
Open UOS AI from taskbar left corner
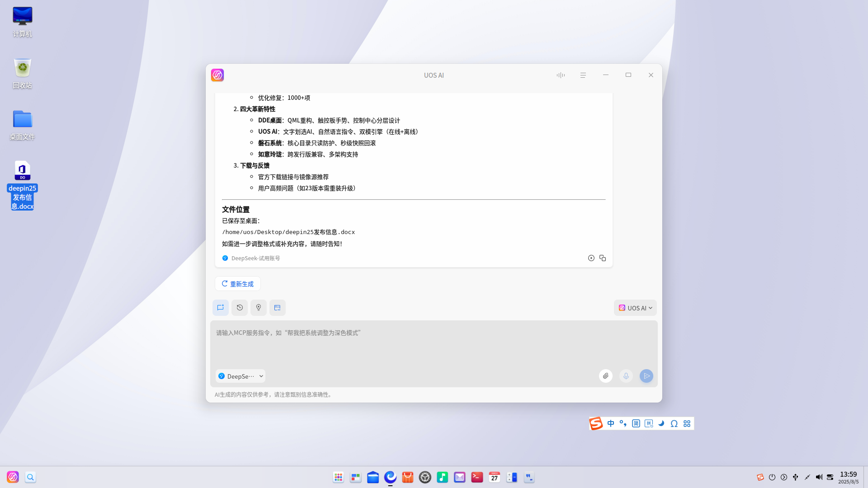pyautogui.click(x=13, y=477)
